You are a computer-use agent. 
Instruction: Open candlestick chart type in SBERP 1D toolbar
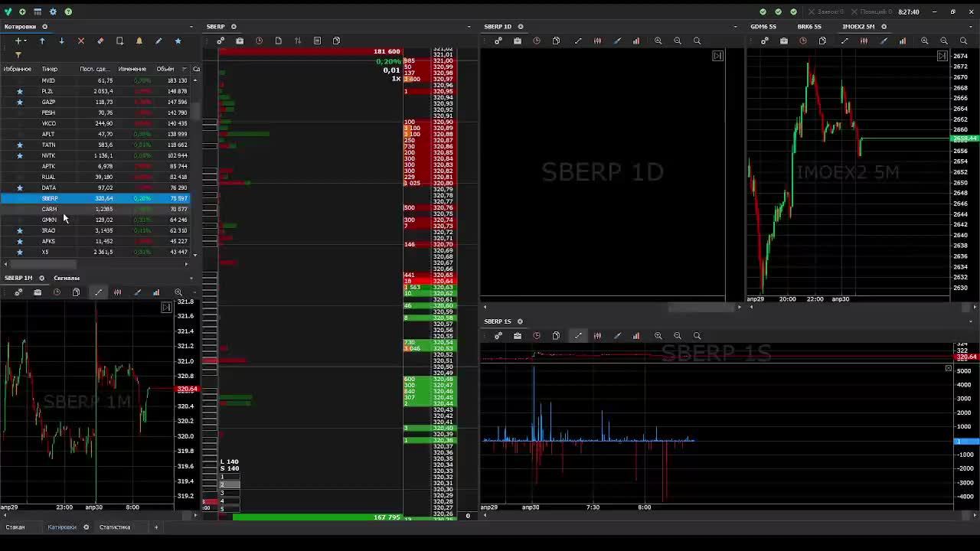point(597,41)
